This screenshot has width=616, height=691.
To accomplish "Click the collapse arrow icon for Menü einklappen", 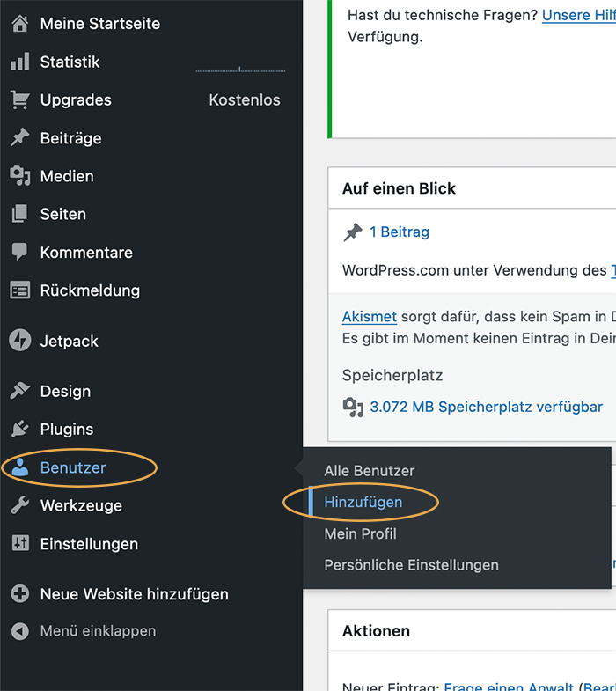I will point(20,631).
